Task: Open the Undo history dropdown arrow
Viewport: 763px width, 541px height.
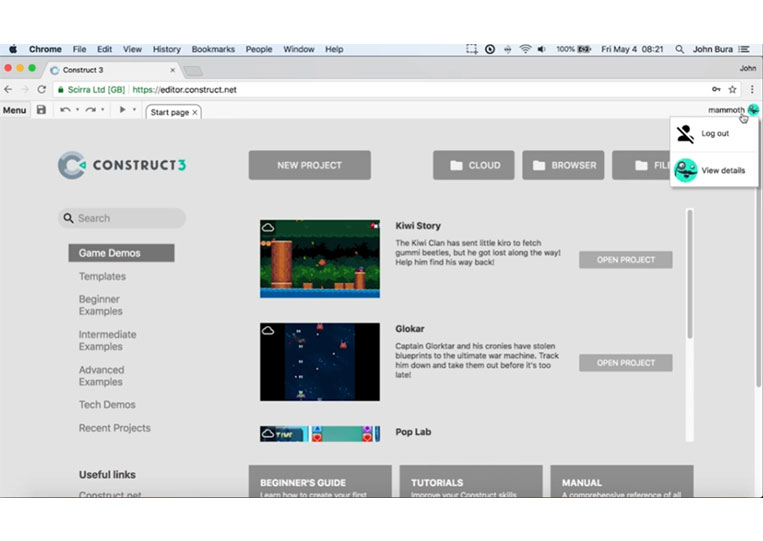Action: [77, 110]
